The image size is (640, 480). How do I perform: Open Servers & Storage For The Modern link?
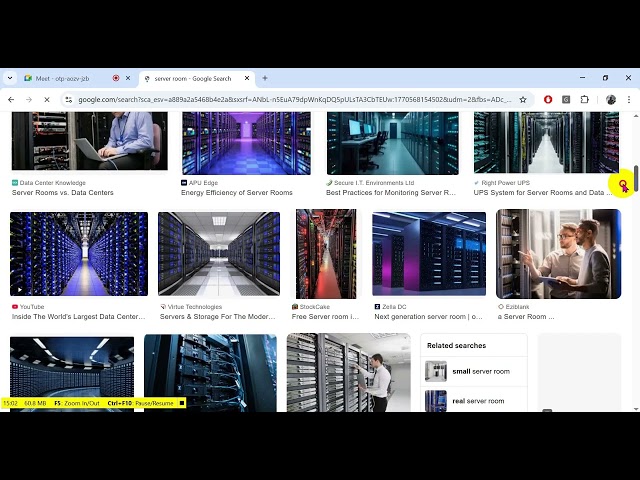(x=218, y=317)
